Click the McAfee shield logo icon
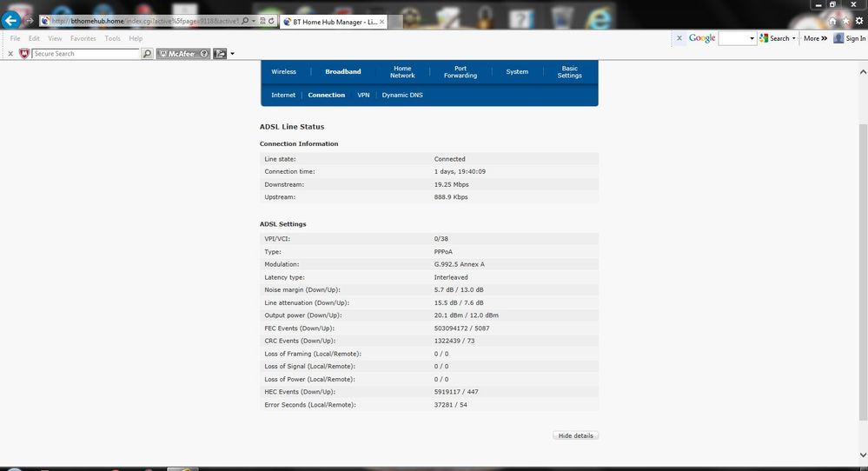The image size is (868, 471). point(23,54)
